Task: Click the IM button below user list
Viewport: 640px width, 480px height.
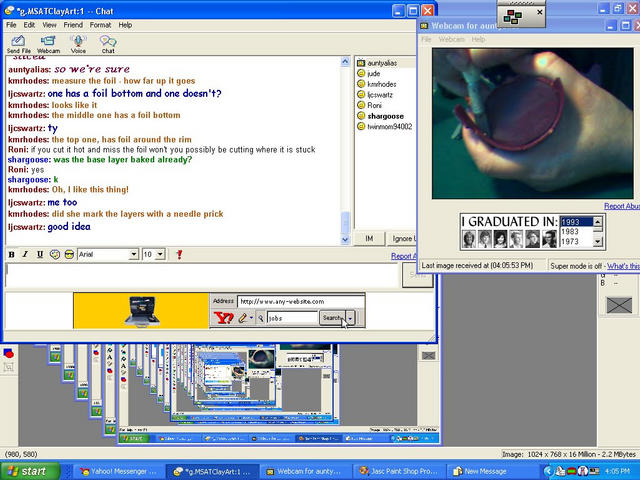Action: (369, 238)
